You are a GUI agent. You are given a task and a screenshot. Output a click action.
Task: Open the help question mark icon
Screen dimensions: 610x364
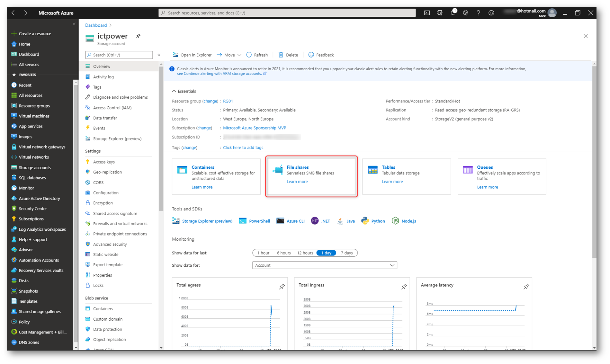(x=479, y=13)
